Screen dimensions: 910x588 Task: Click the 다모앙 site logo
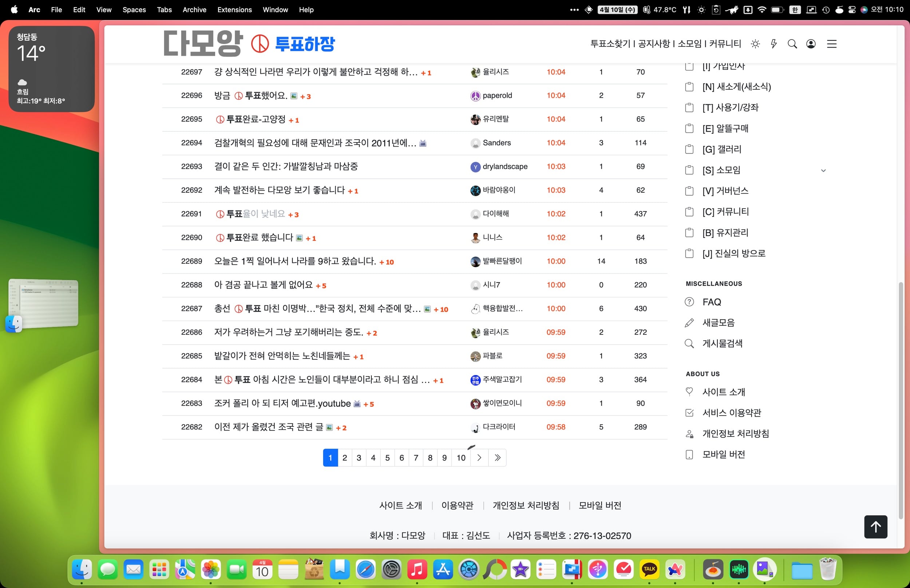(x=203, y=44)
